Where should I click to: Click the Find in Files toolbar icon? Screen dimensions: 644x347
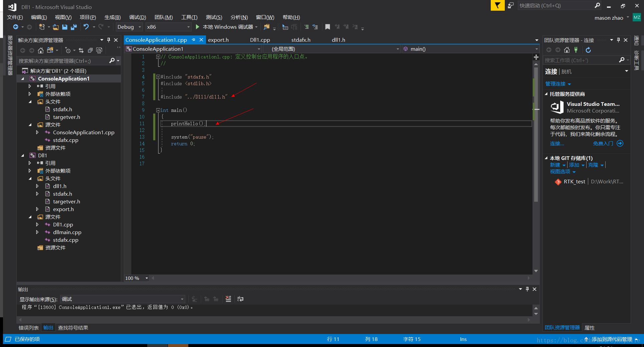click(x=266, y=27)
